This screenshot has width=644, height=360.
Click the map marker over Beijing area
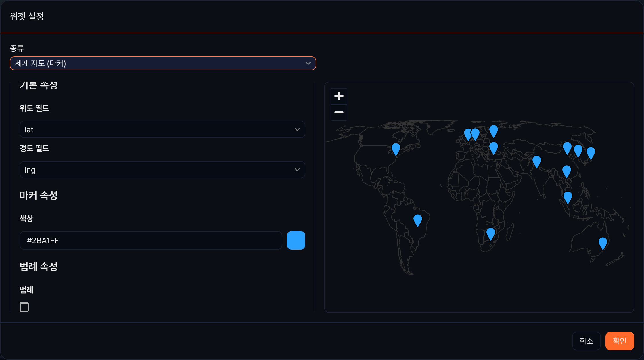567,148
